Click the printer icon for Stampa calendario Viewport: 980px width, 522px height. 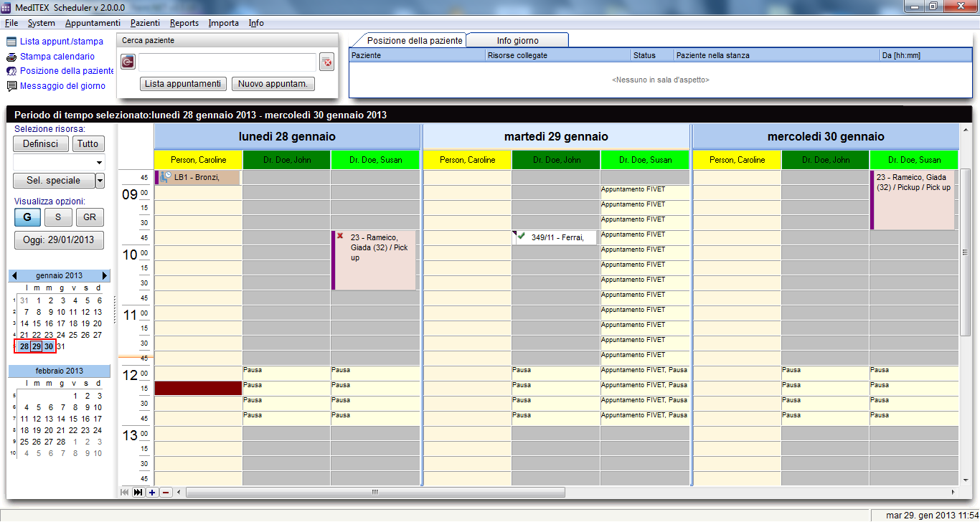point(11,57)
